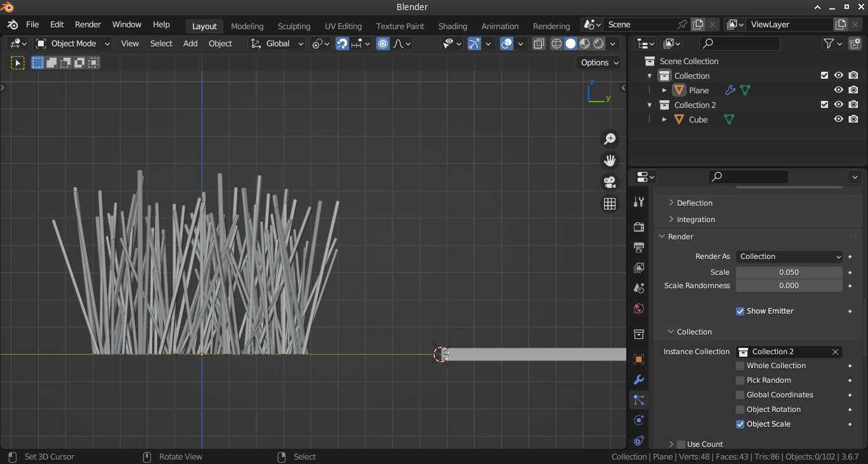The height and width of the screenshot is (464, 868).
Task: Uncheck the Show Emitter checkbox
Action: [x=740, y=311]
